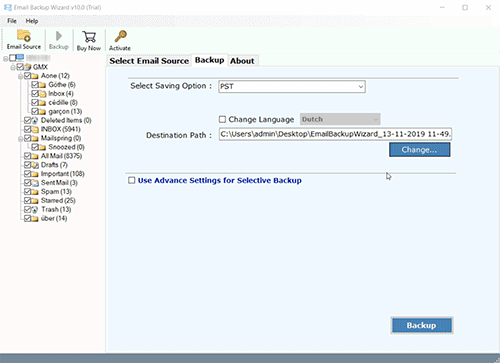Uncheck the INBOX (5941) checkbox
The height and width of the screenshot is (363, 500).
[27, 129]
